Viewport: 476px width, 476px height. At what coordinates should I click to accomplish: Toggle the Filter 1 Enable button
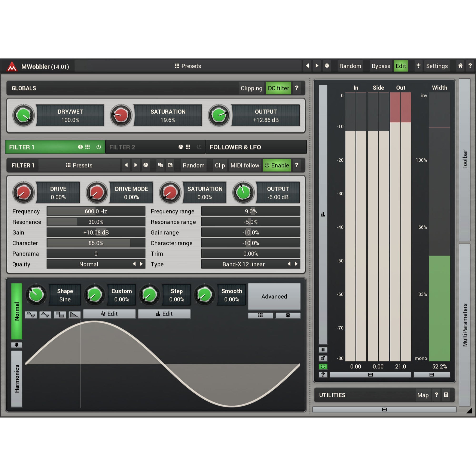(x=277, y=165)
